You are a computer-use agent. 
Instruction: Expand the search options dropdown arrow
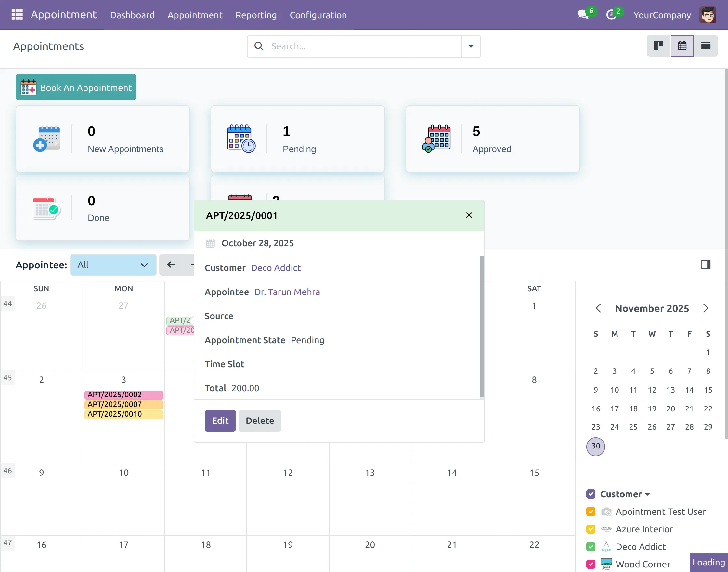(x=471, y=46)
